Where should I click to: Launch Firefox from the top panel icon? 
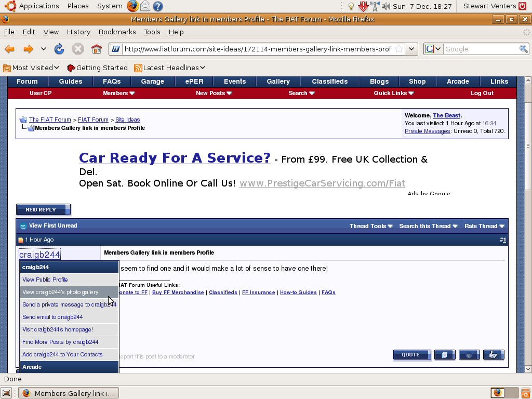132,6
